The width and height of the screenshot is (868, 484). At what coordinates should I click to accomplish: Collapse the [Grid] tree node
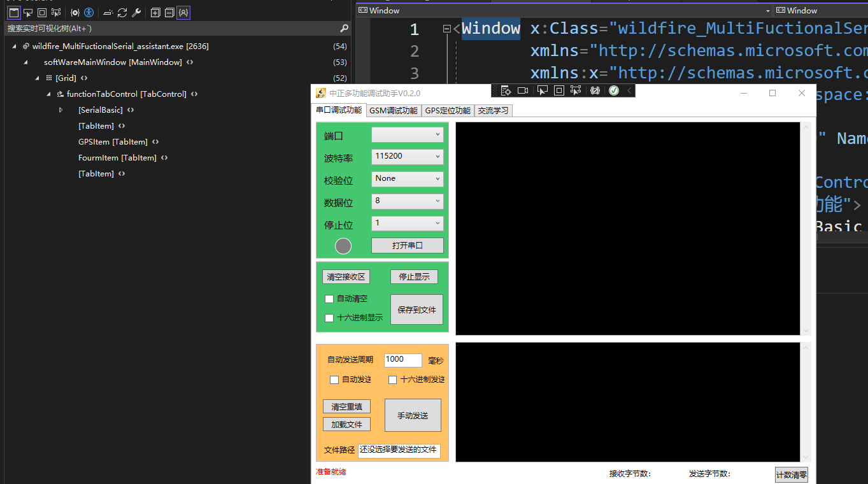37,78
